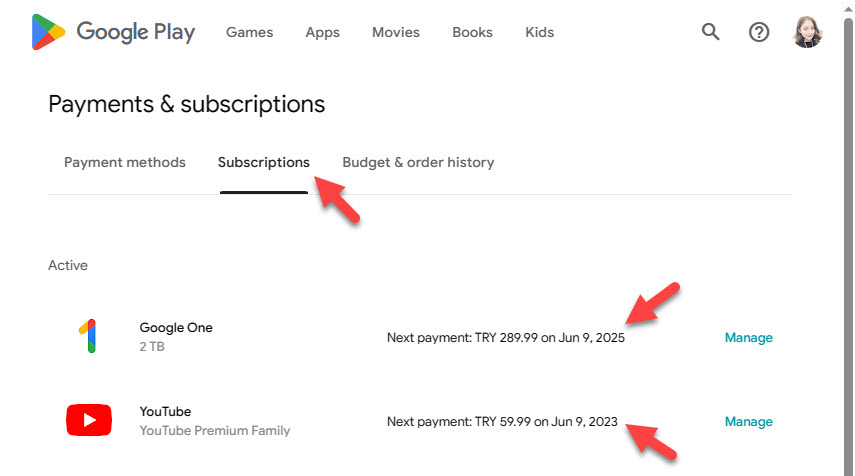Screen dimensions: 855x476
Task: Switch to the Kids section
Action: pyautogui.click(x=539, y=32)
